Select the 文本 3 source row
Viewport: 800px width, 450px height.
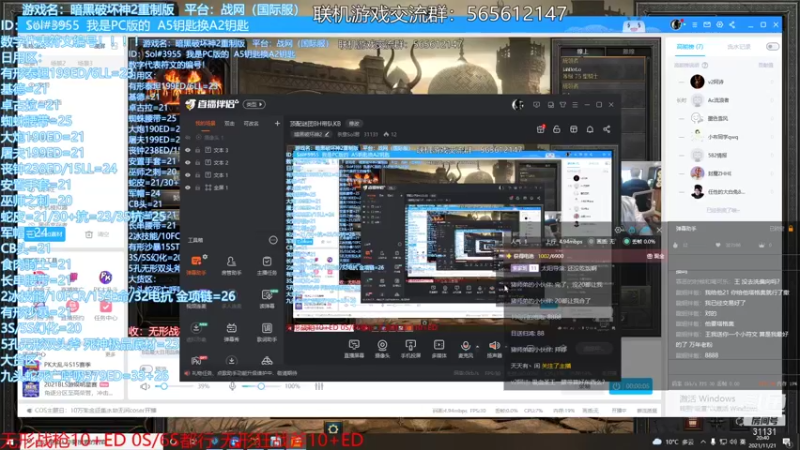(232, 150)
